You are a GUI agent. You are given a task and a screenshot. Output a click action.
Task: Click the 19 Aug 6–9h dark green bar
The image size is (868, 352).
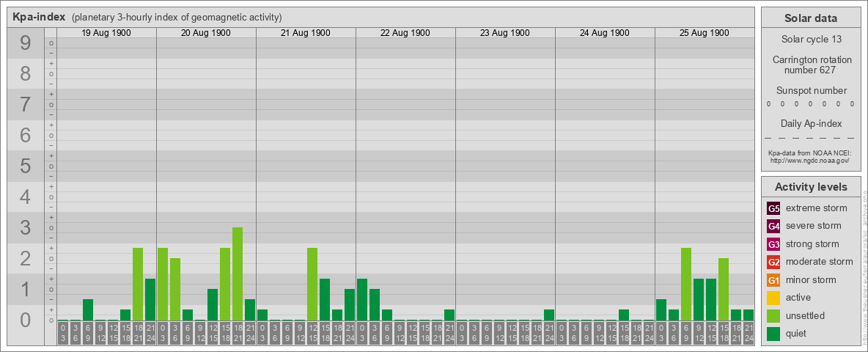tap(88, 310)
